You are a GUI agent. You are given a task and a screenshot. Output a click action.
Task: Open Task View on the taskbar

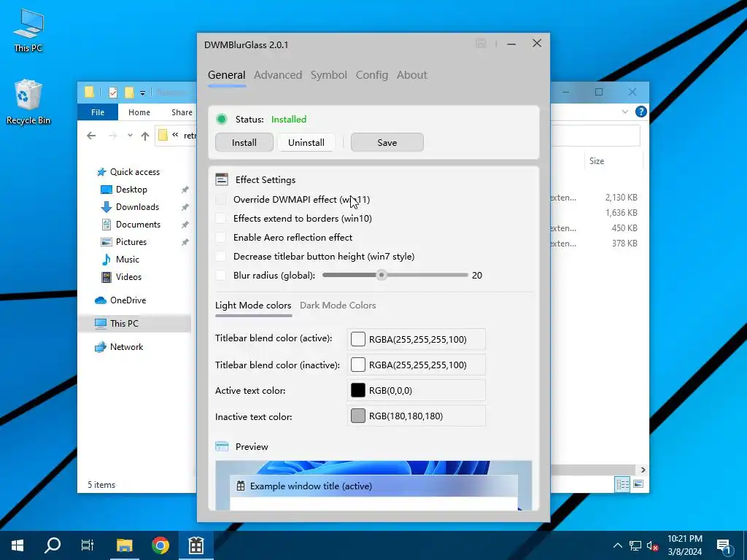88,545
